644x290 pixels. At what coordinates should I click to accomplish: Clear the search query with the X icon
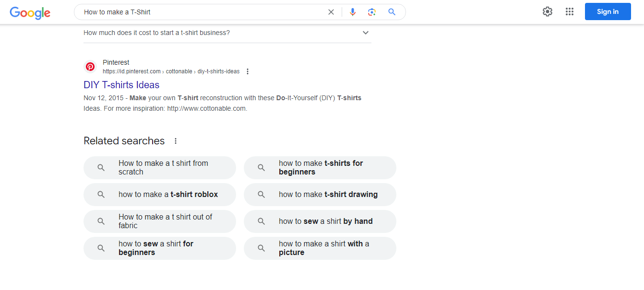click(x=331, y=12)
